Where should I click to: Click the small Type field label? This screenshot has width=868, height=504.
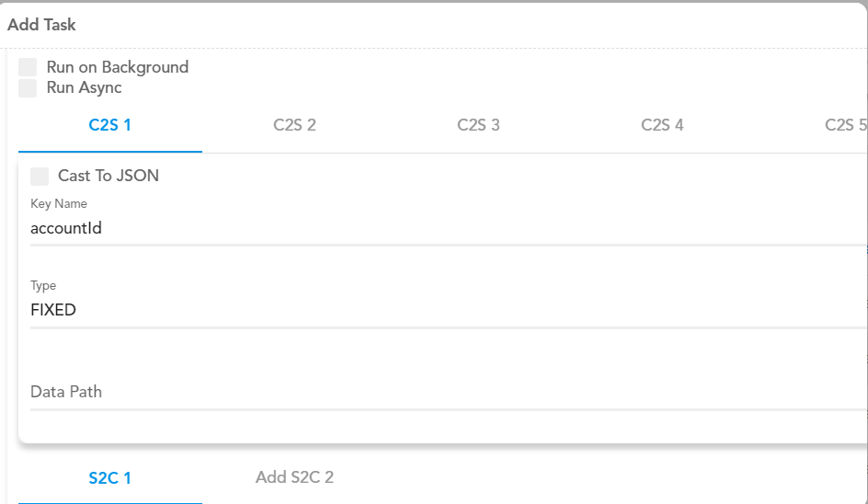(43, 286)
